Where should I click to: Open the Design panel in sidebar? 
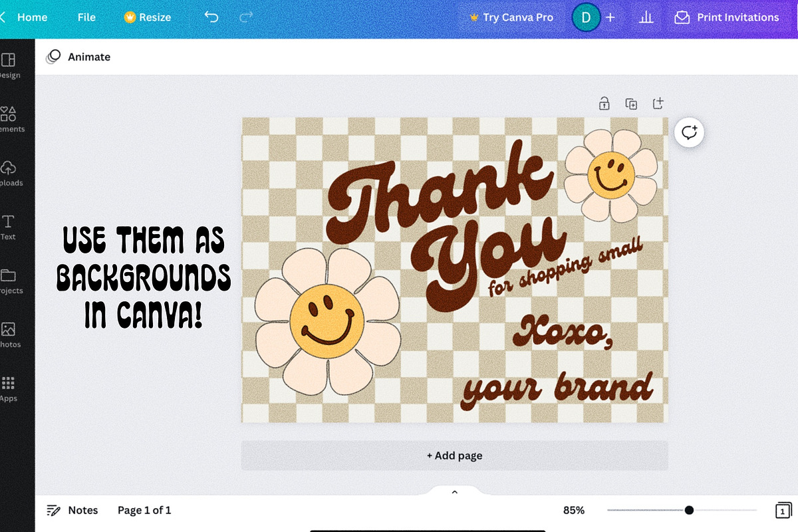pos(9,66)
